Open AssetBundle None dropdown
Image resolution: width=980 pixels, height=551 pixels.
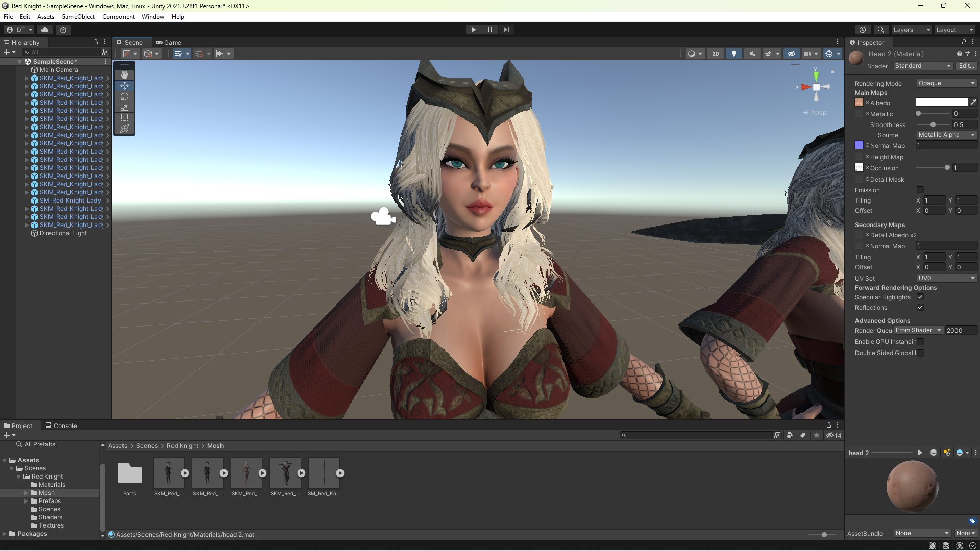click(922, 533)
